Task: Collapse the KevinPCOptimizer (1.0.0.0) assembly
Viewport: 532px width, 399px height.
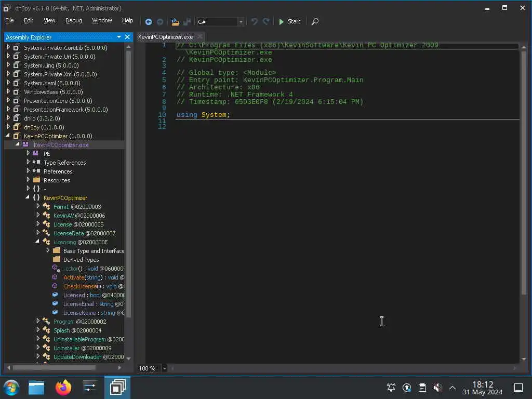Action: coord(8,136)
